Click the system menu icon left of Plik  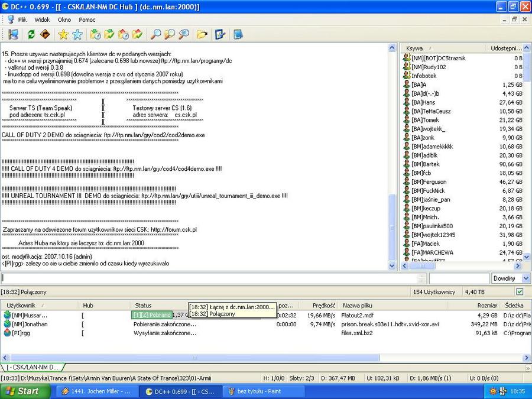pos(11,20)
